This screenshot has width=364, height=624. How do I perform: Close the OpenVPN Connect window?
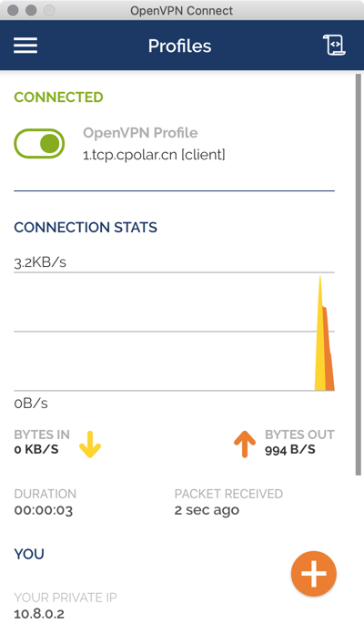13,10
